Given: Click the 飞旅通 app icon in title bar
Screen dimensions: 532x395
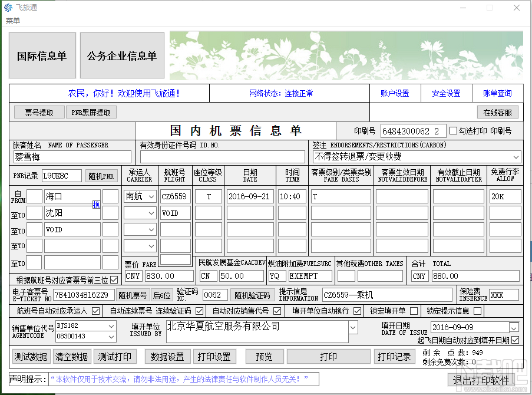Looking at the screenshot, I should (8, 8).
